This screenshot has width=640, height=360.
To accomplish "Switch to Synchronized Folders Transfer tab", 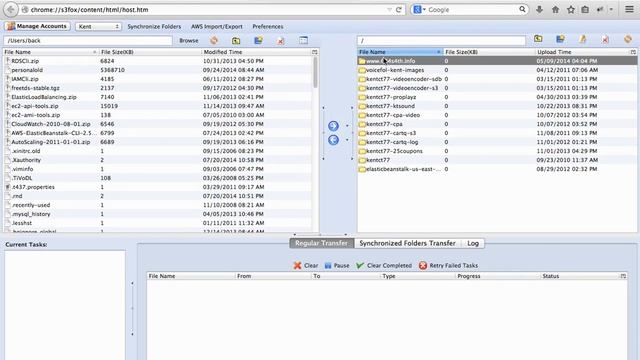I will click(407, 243).
